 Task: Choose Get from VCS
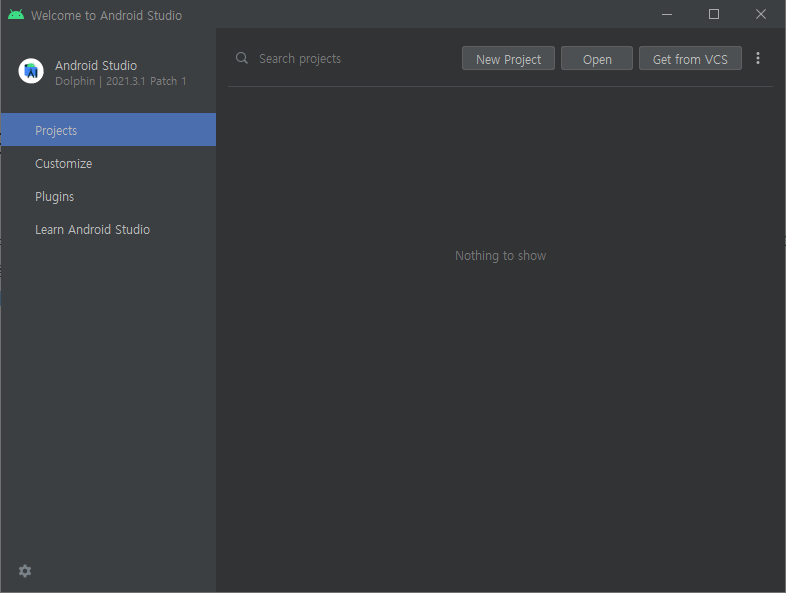point(690,59)
